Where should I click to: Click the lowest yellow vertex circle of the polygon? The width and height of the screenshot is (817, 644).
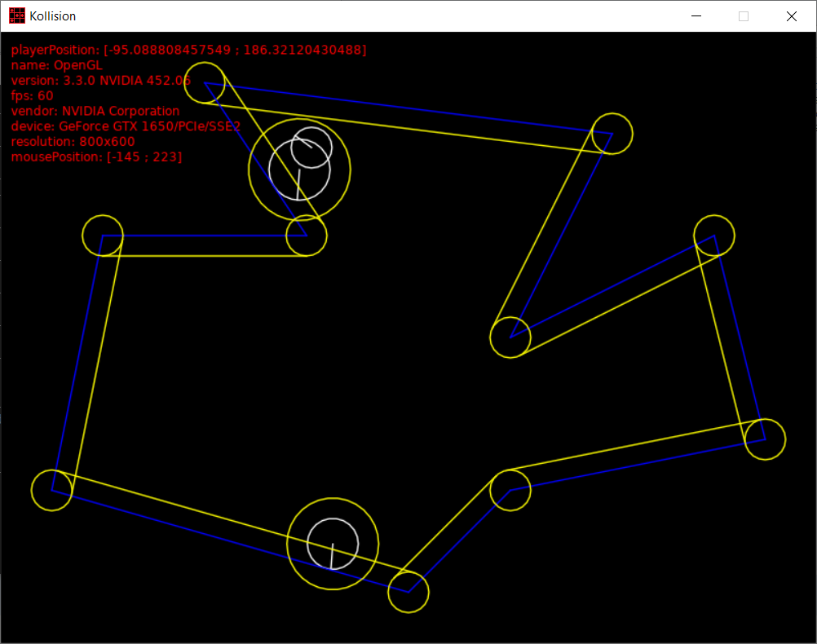tap(408, 592)
